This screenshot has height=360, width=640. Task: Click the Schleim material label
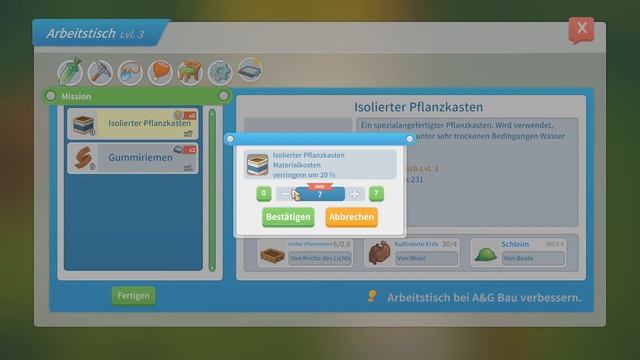tap(515, 244)
